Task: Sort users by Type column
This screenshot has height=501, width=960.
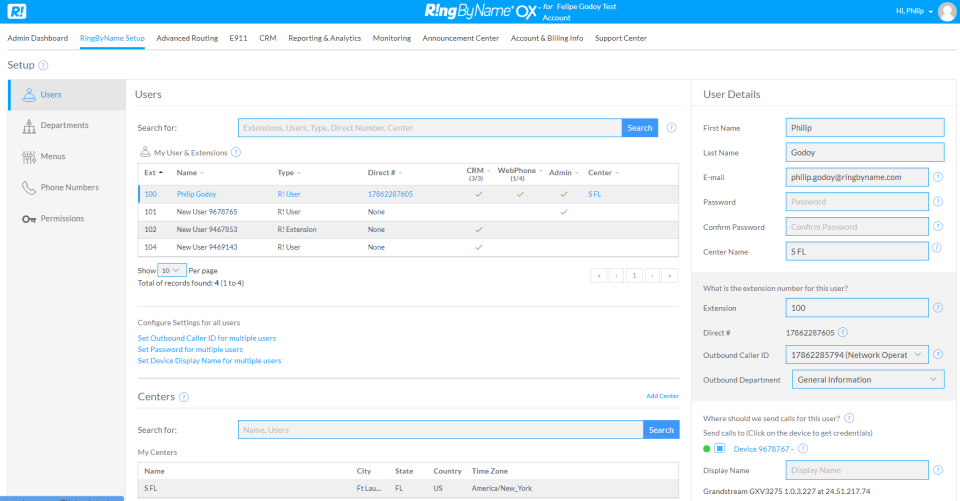Action: tap(288, 173)
